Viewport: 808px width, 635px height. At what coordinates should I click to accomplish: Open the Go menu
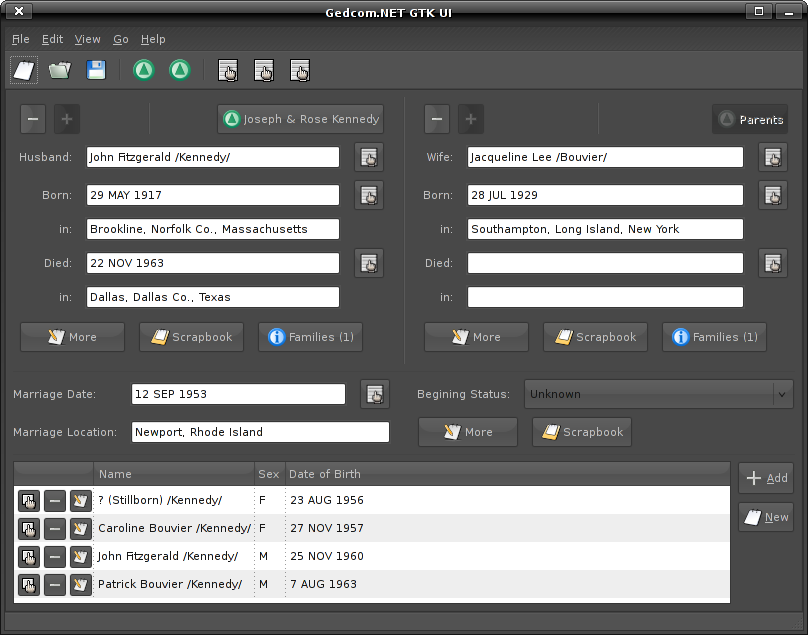click(121, 39)
